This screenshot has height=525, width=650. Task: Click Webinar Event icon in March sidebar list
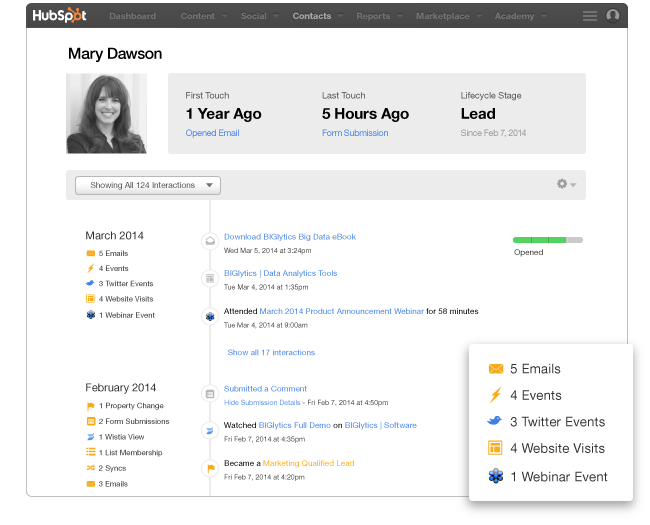[91, 315]
